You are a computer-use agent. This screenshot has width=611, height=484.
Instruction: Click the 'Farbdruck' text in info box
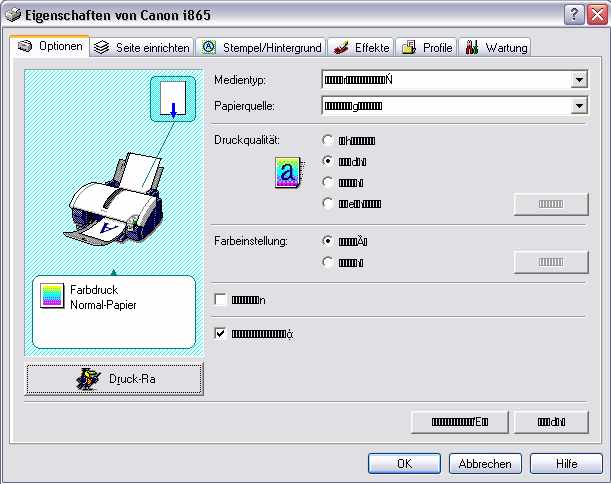pos(94,290)
